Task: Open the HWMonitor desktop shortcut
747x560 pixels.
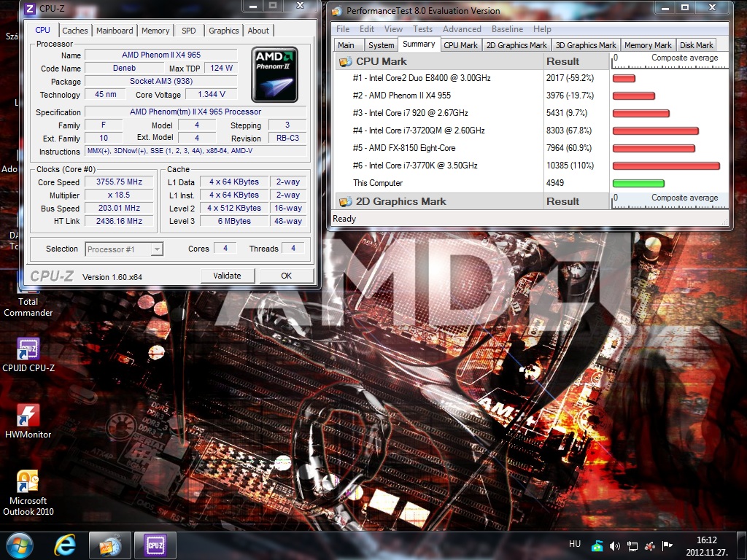Action: point(28,421)
